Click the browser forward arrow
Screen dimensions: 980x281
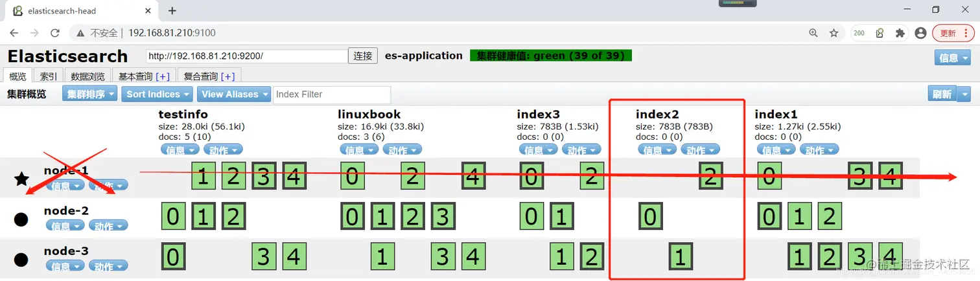pos(34,33)
